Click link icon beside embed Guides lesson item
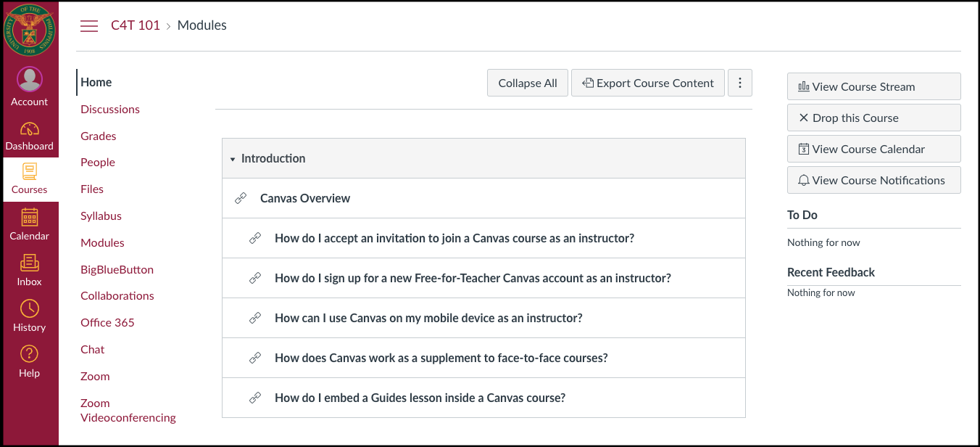980x447 pixels. click(255, 398)
